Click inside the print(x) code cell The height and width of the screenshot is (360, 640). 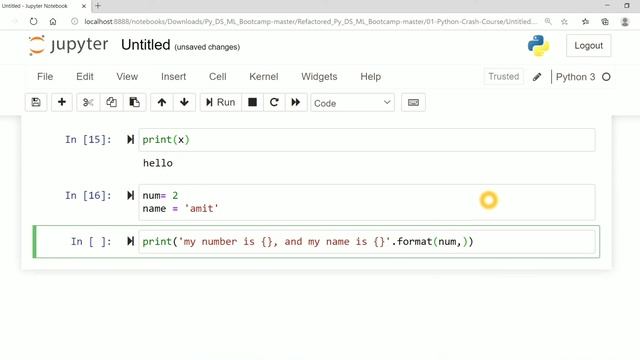click(367, 140)
